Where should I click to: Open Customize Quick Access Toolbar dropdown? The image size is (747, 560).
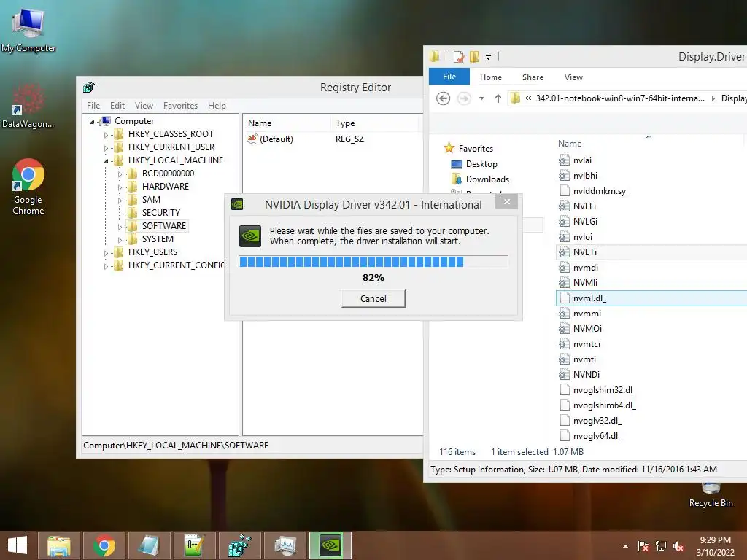click(x=488, y=57)
